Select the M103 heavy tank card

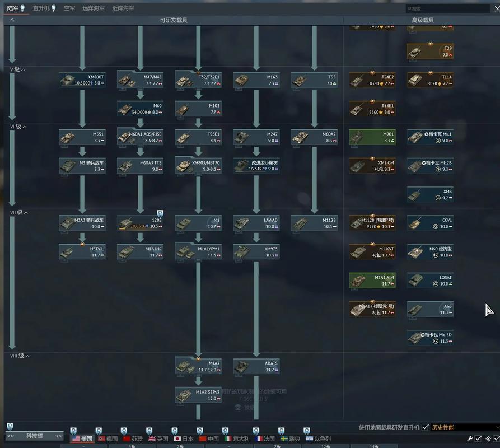click(x=198, y=109)
